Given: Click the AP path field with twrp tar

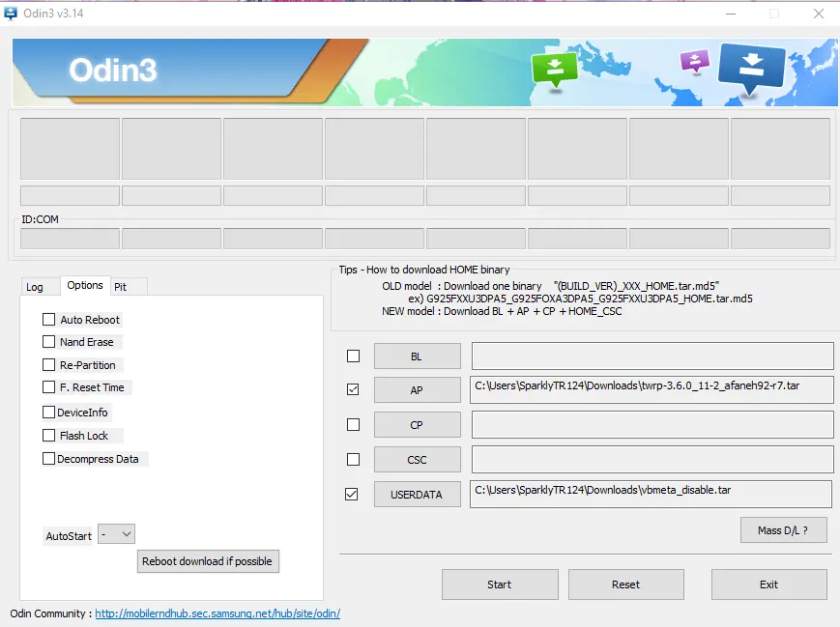Looking at the screenshot, I should tap(652, 389).
